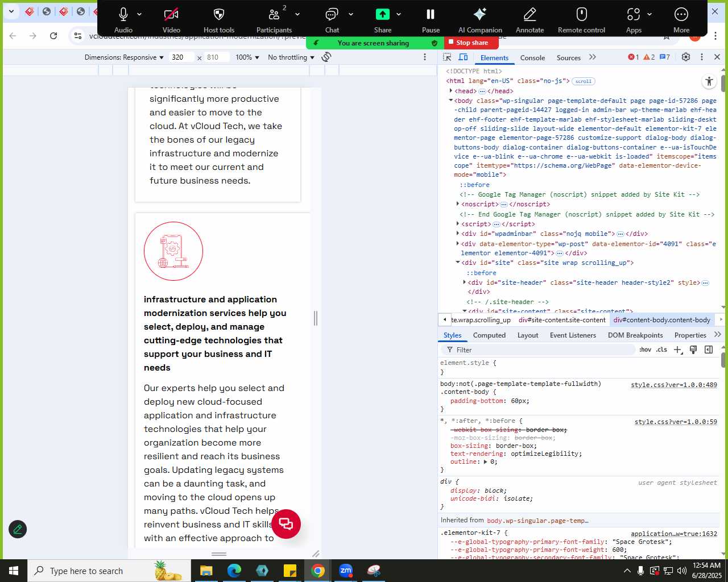Click the height input field 810
Screen dimensions: 728x582
pyautogui.click(x=217, y=57)
